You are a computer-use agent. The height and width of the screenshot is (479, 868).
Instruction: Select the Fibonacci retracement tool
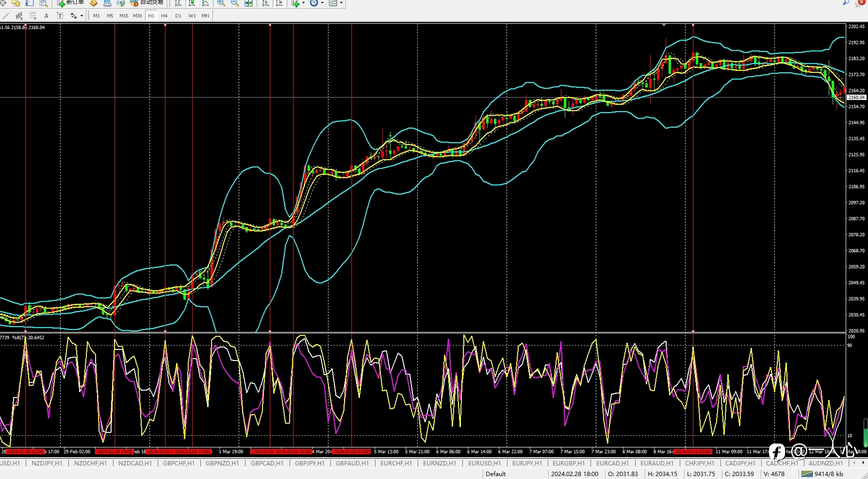pyautogui.click(x=33, y=16)
